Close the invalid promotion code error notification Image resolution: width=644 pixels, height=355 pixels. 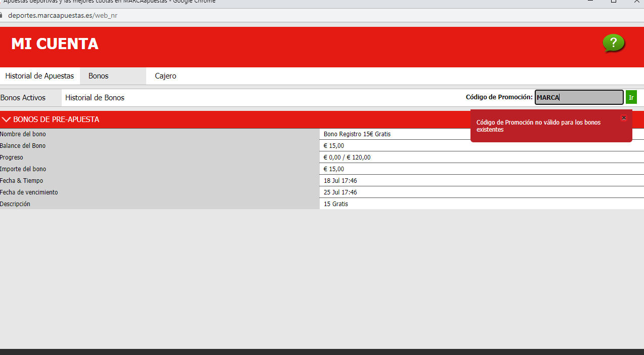click(x=624, y=118)
